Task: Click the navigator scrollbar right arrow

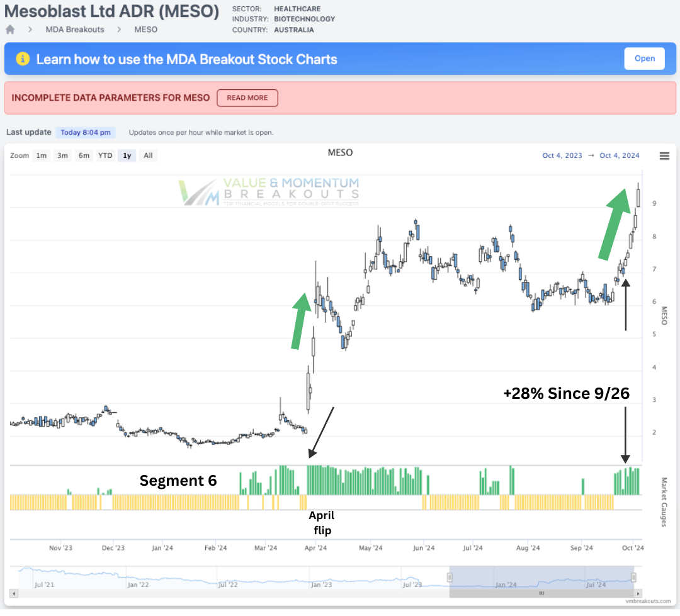Action: pyautogui.click(x=638, y=593)
